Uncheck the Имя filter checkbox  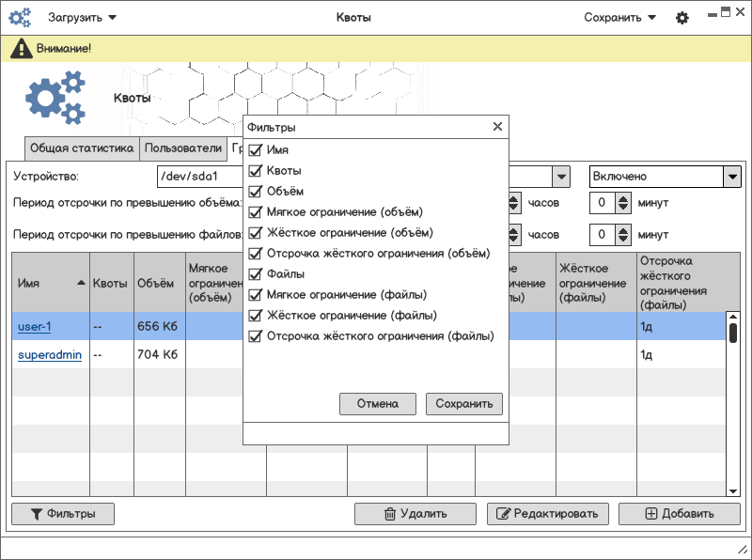pos(255,150)
